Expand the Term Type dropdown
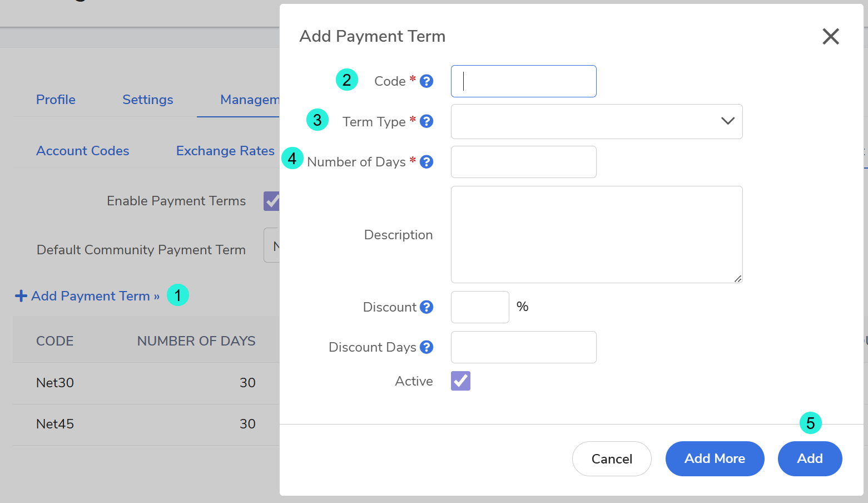Screen dimensions: 868x503 click(x=596, y=121)
